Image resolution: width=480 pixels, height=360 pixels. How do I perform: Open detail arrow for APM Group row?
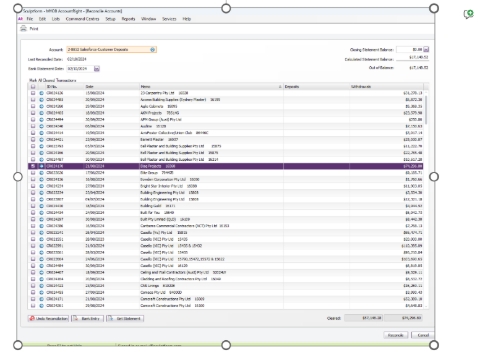click(x=41, y=120)
